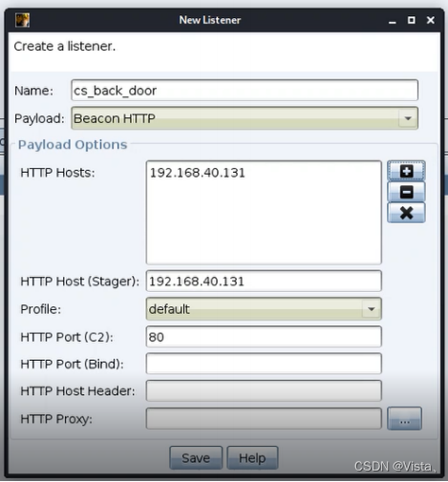Clear all HTTP hosts with X icon
This screenshot has height=482, width=448.
[406, 213]
